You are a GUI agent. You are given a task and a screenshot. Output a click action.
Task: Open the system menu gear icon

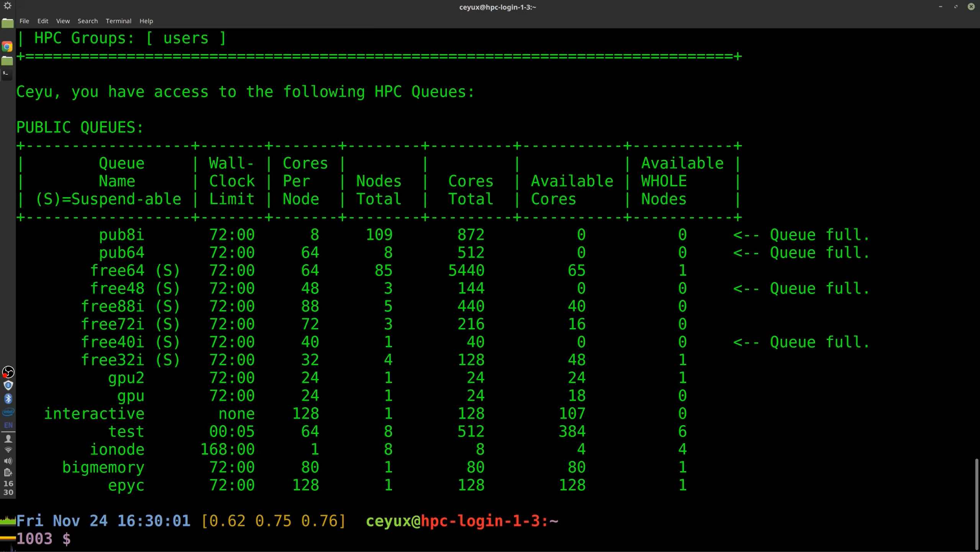coord(7,6)
